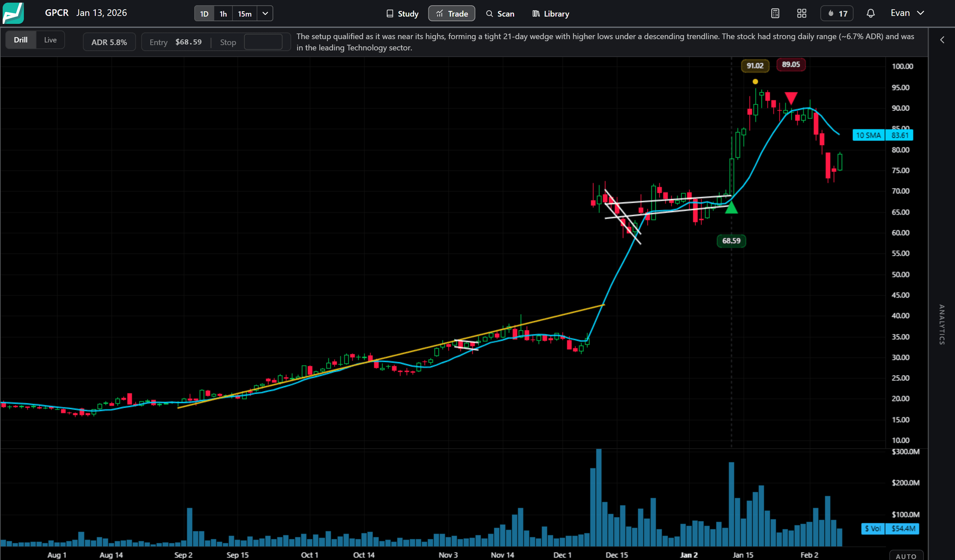955x560 pixels.
Task: Click the $300.0M volume axis label
Action: [905, 452]
